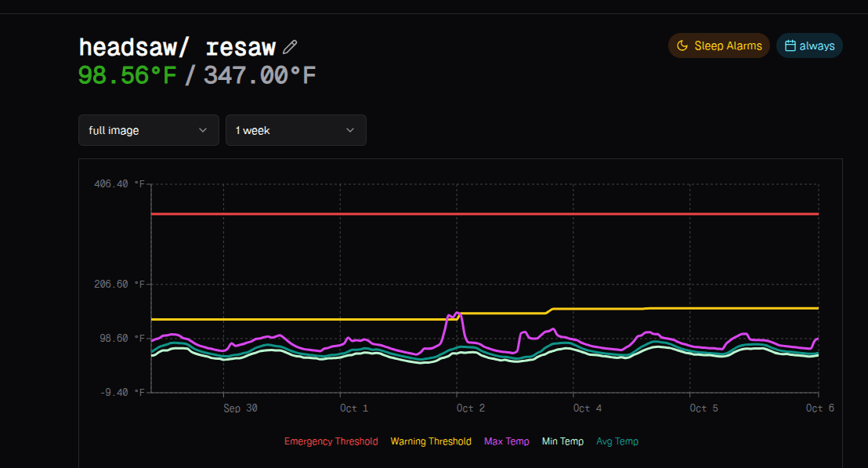Image resolution: width=868 pixels, height=468 pixels.
Task: Click the calendar icon in the always badge
Action: click(790, 45)
